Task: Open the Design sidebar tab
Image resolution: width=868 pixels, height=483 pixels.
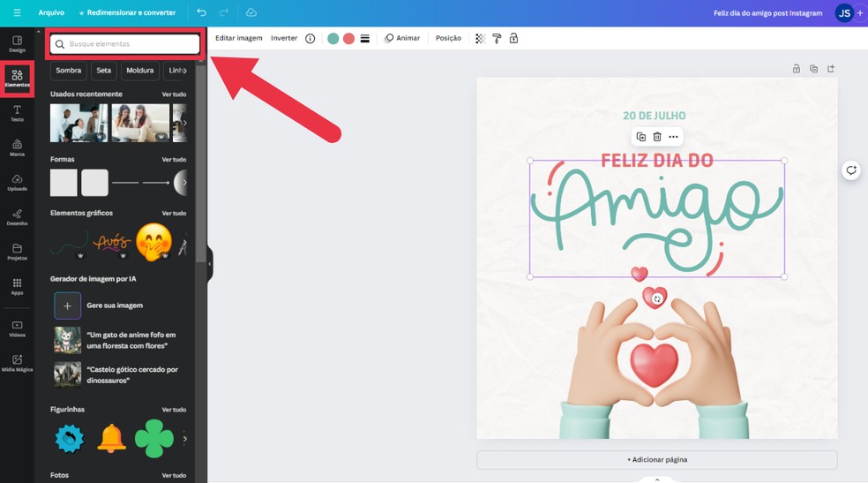Action: 17,44
